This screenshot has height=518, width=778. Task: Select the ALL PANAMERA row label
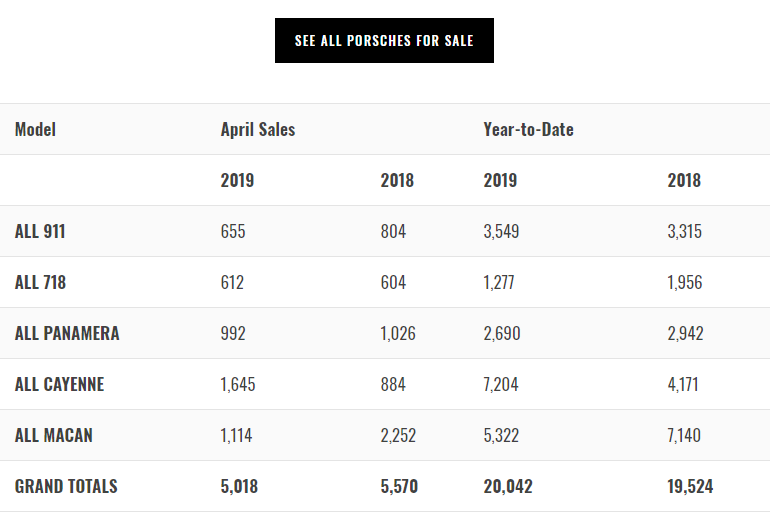[x=67, y=334]
